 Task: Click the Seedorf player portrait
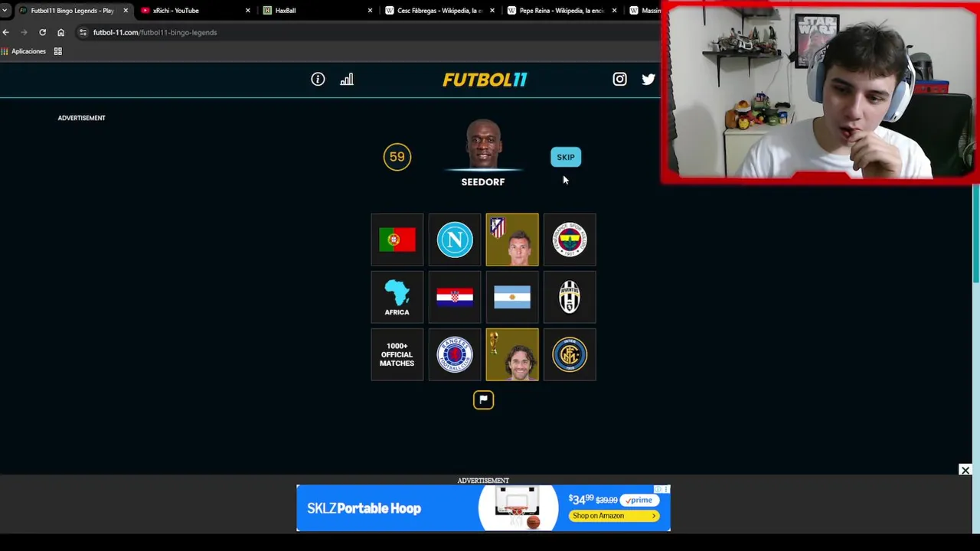tap(483, 144)
